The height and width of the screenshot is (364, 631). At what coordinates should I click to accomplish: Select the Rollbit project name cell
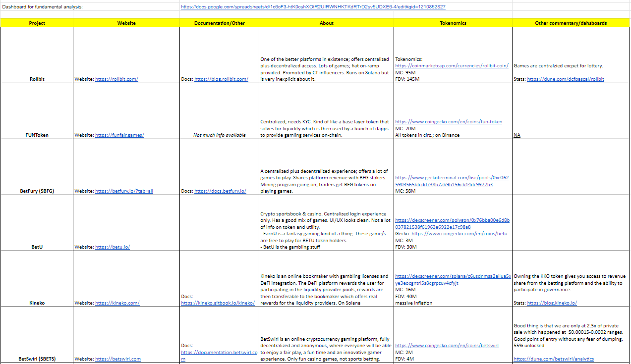37,55
